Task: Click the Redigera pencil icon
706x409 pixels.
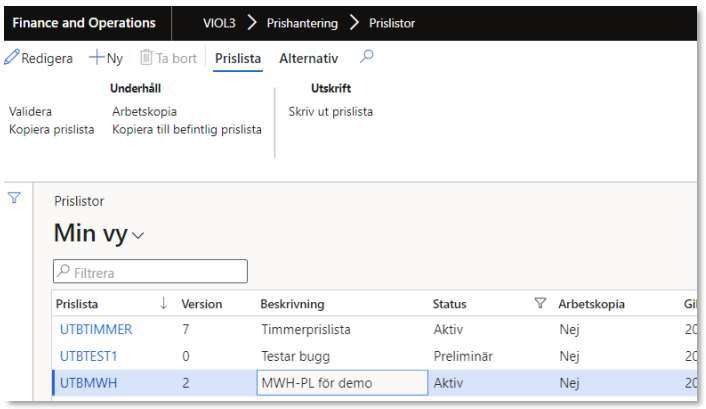Action: [13, 58]
